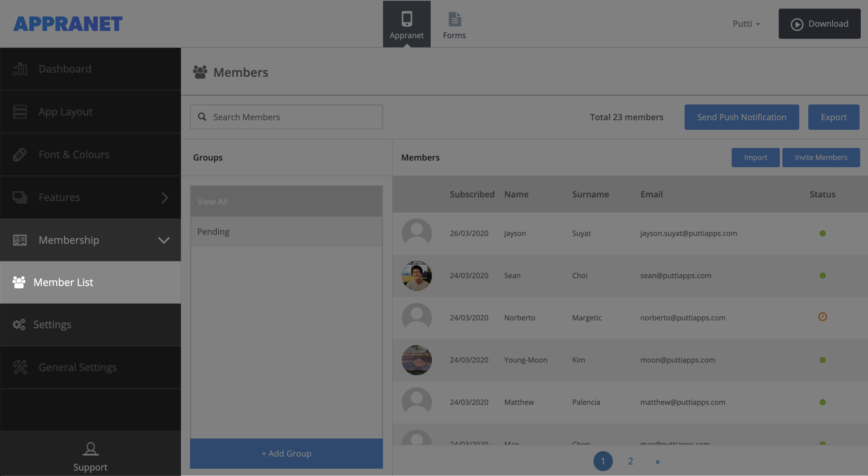The height and width of the screenshot is (476, 868).
Task: Open Support using the person icon
Action: [90, 449]
